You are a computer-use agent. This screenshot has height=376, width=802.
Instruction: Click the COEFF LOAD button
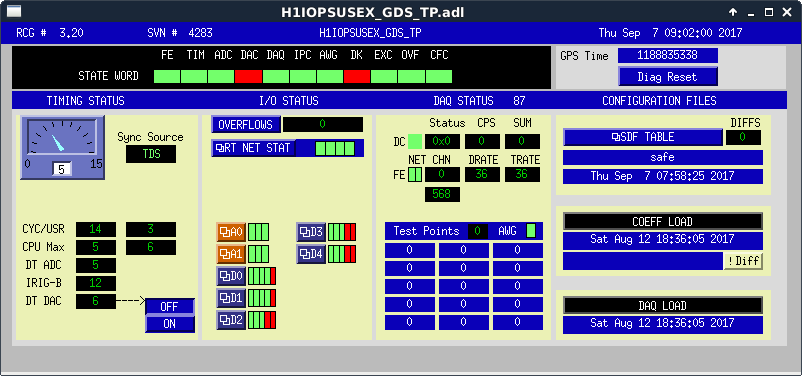coord(663,222)
